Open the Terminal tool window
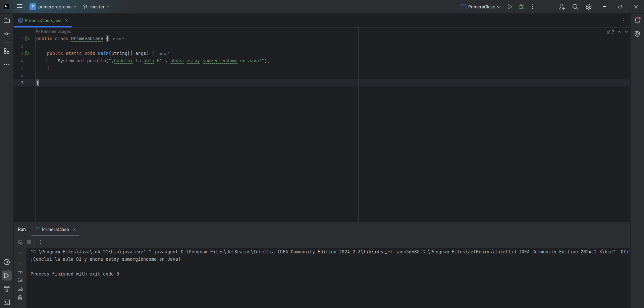Viewport: 644px width, 308px height. (x=7, y=302)
